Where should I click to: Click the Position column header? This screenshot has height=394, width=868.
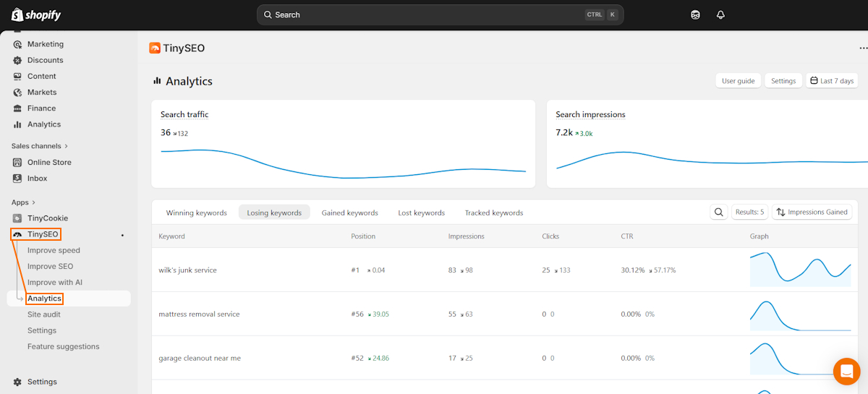[363, 236]
